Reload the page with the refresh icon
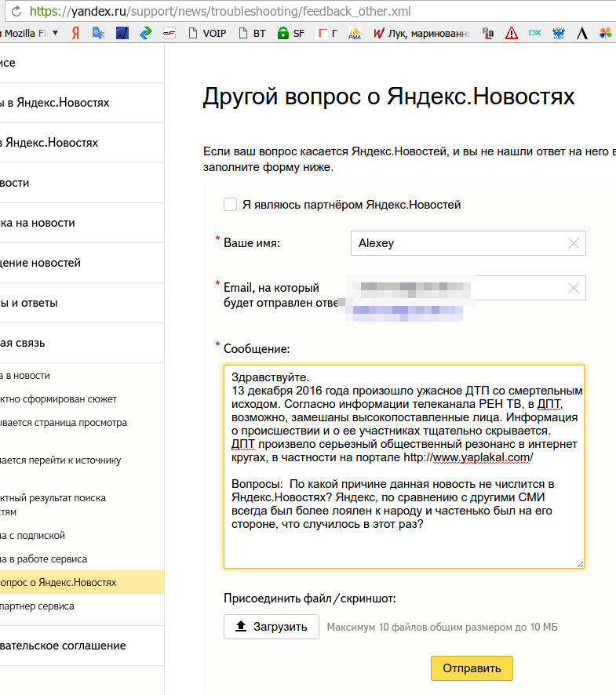The width and height of the screenshot is (616, 695). [x=16, y=11]
